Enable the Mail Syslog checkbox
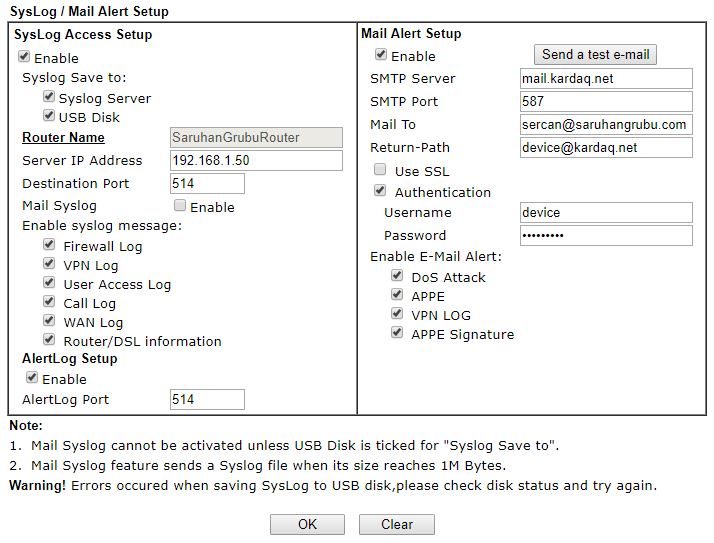 point(180,206)
